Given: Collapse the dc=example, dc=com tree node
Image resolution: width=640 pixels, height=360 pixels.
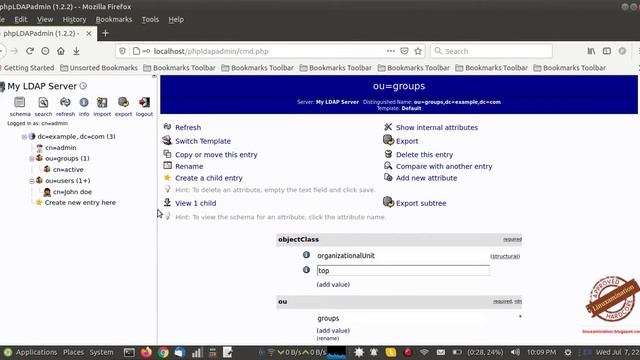Looking at the screenshot, I should click(x=24, y=137).
